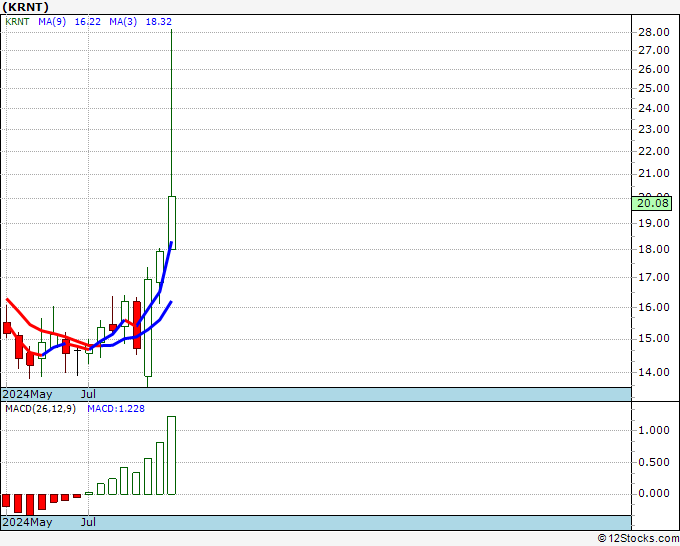Click the (KRNT) chart title
This screenshot has width=680, height=546.
click(26, 7)
